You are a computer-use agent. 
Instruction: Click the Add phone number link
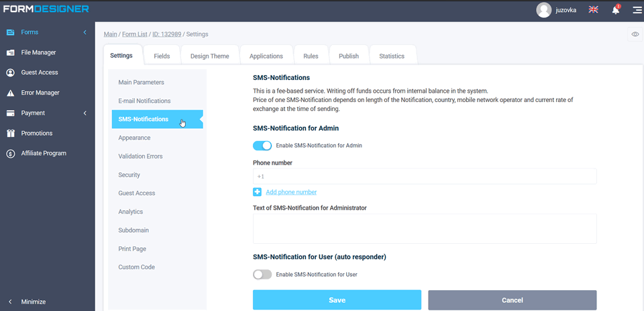pos(291,192)
